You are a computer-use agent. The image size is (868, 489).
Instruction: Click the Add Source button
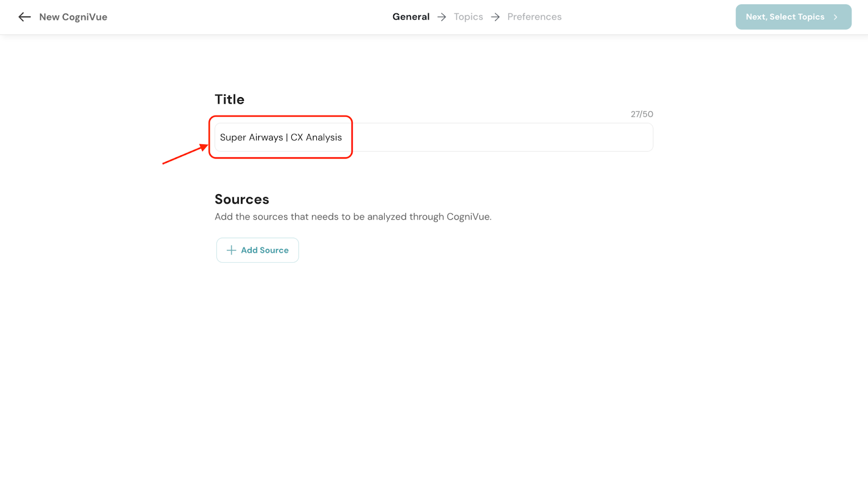click(x=258, y=250)
